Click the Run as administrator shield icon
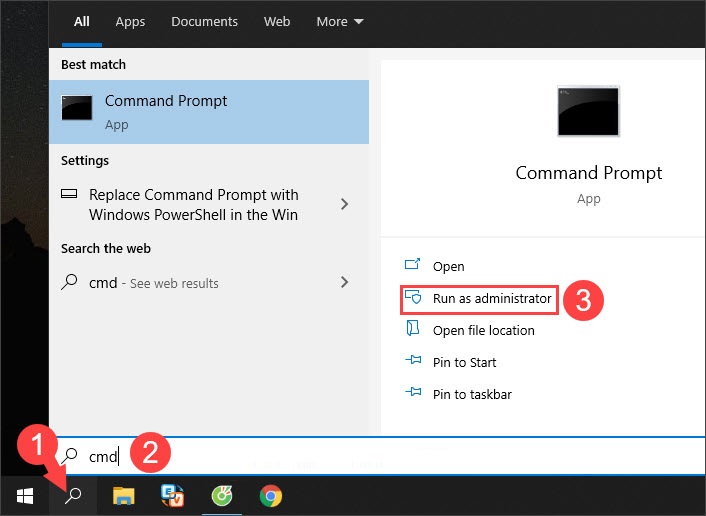 pyautogui.click(x=413, y=297)
